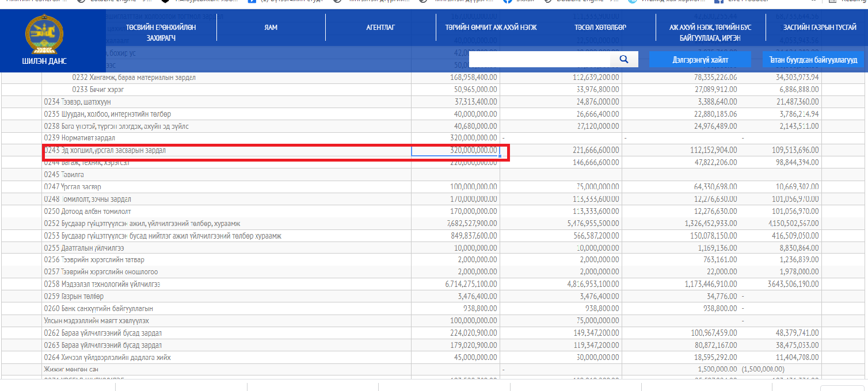
Task: Select the 0247 Урсгал засвар row label
Action: tap(73, 187)
